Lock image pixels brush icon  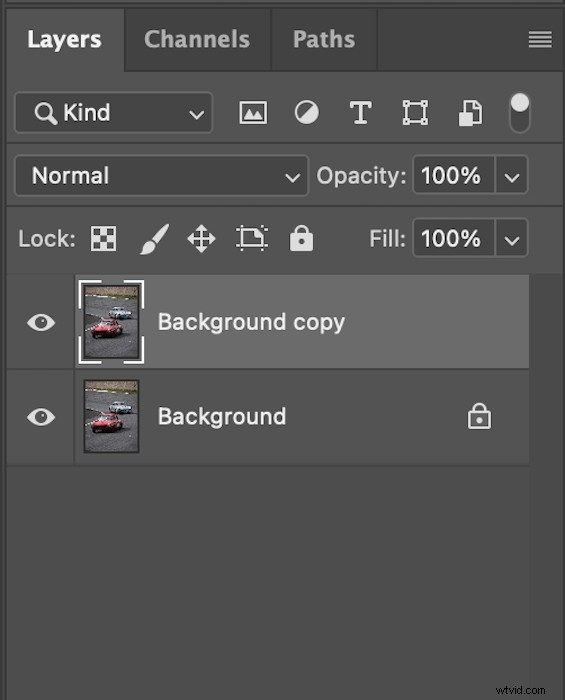pos(154,239)
